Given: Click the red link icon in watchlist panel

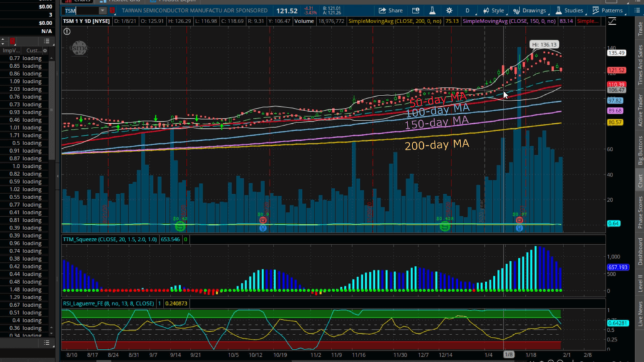Looking at the screenshot, I should [13, 41].
